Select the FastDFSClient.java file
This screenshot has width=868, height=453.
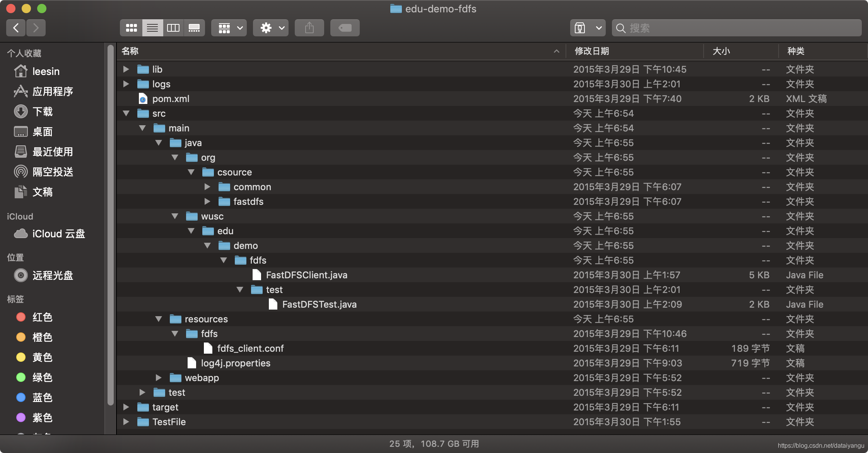click(306, 275)
